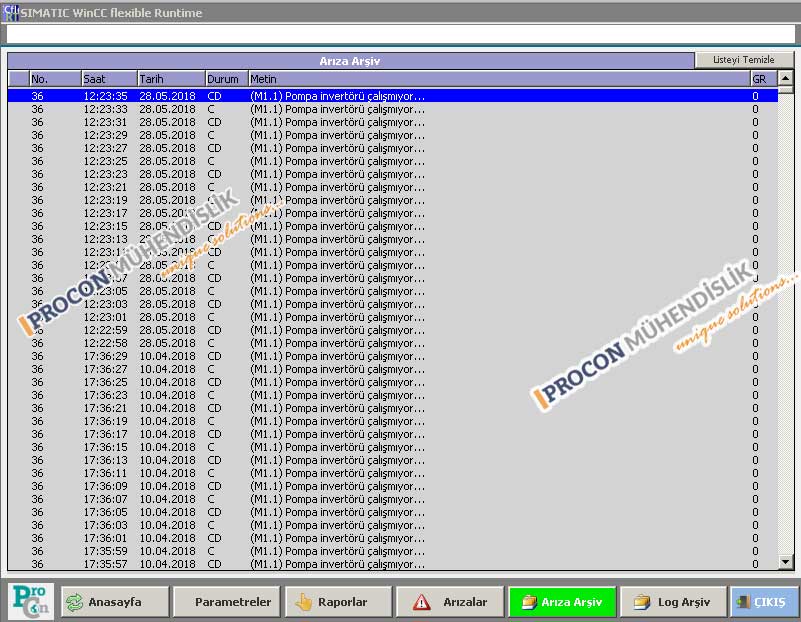Viewport: 801px width, 622px height.
Task: Select the alarm row at 17:36:05
Action: [x=392, y=512]
